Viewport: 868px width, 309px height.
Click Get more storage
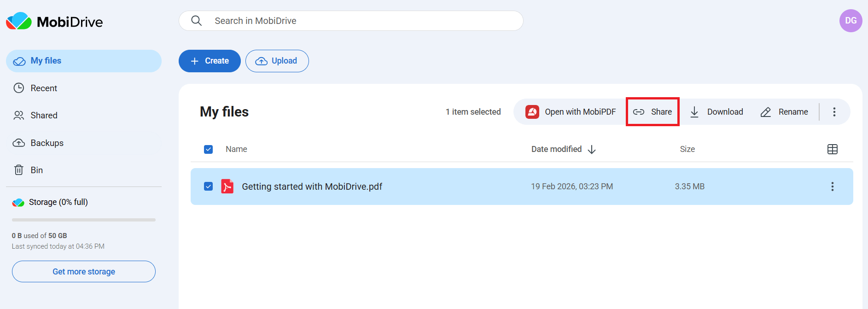click(x=84, y=272)
